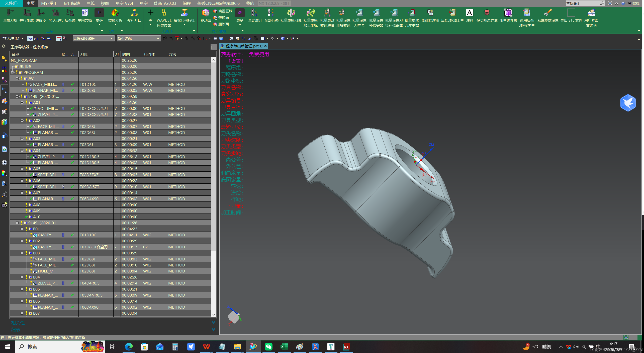This screenshot has height=353, width=644.
Task: Click the 全部展开 expand all icon
Action: point(254,13)
